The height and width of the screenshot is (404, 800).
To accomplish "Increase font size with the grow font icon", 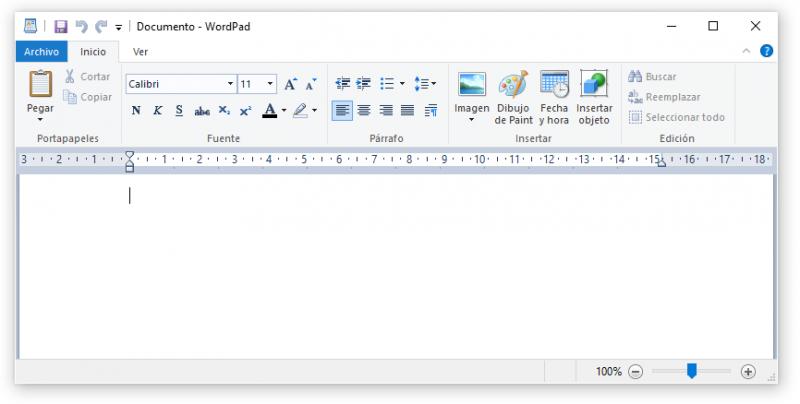I will point(290,84).
